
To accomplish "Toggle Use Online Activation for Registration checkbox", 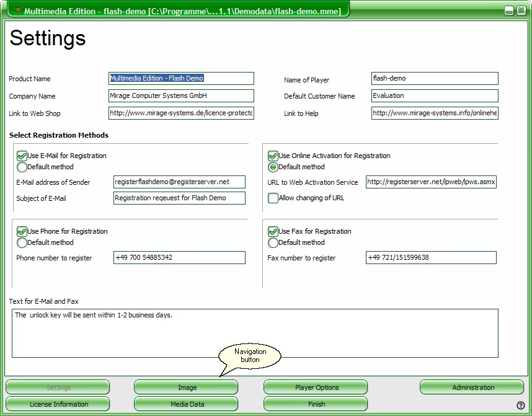I will point(273,156).
